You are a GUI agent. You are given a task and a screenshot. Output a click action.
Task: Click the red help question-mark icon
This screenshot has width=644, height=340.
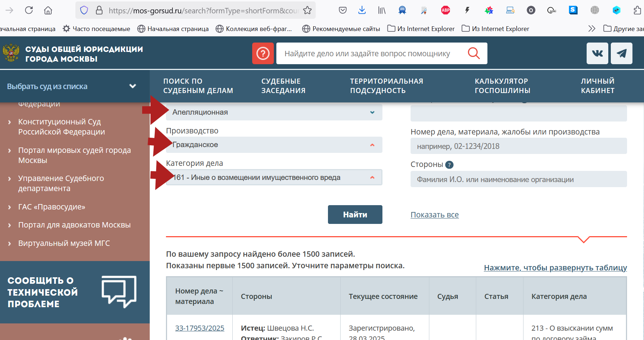pos(263,53)
